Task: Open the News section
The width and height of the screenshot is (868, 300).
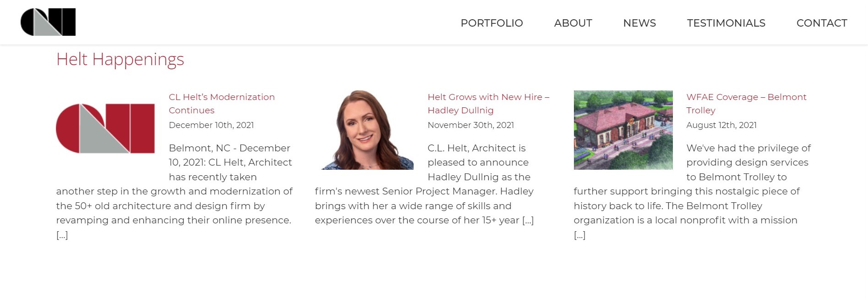Action: 639,23
